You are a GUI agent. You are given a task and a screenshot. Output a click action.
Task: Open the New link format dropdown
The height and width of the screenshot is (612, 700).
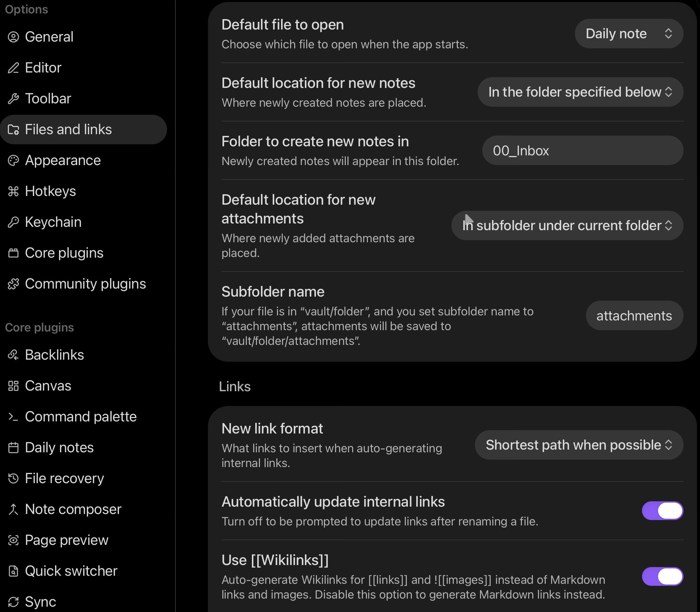point(579,445)
